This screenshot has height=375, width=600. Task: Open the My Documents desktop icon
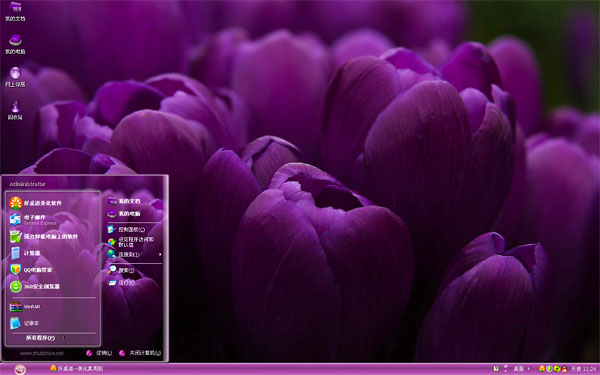pyautogui.click(x=15, y=11)
